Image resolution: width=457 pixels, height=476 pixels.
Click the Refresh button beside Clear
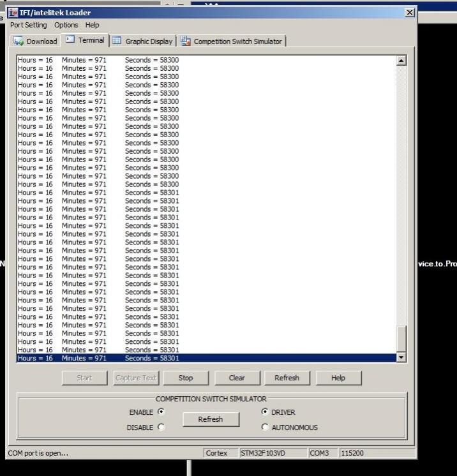[x=287, y=378]
